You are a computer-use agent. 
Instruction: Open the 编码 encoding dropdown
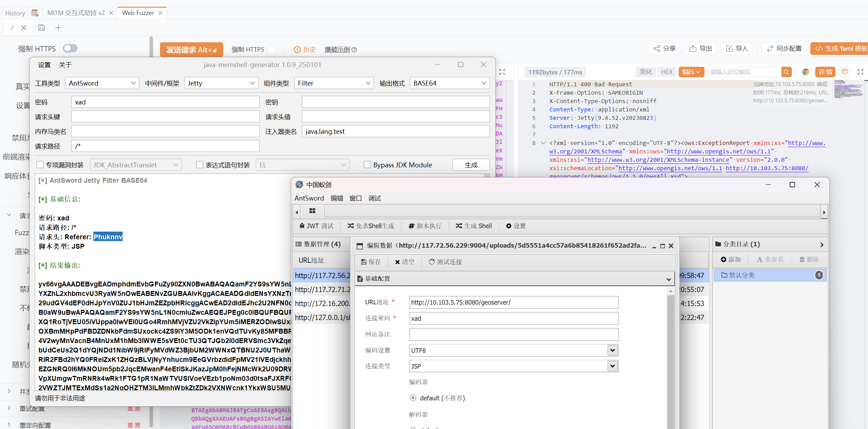point(691,72)
